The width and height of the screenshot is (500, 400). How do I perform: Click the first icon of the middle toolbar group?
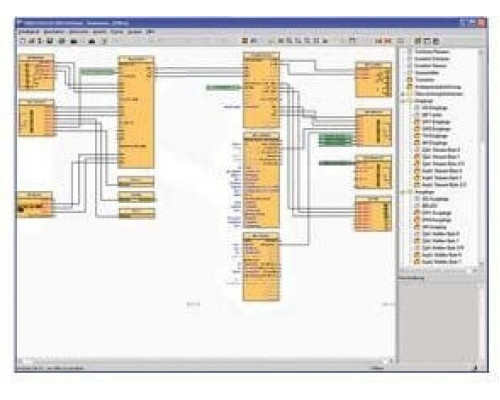coord(245,41)
